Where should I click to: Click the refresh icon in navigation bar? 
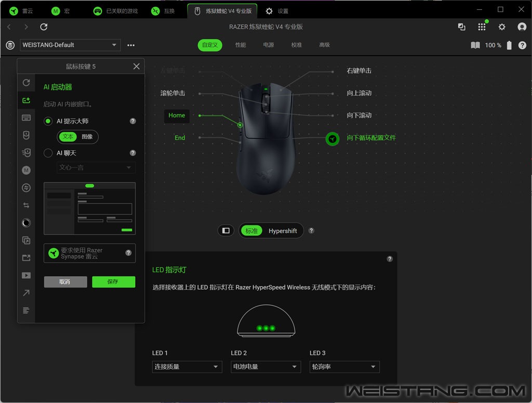point(44,27)
